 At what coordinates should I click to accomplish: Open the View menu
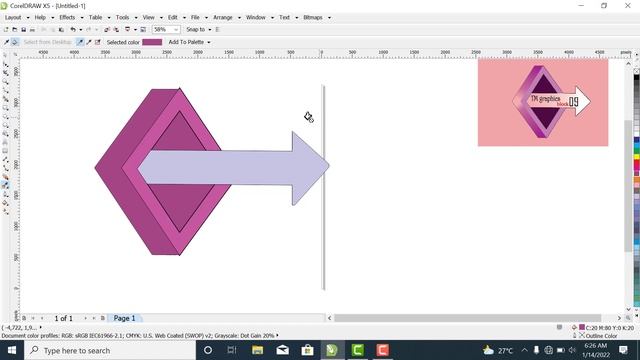[x=149, y=18]
